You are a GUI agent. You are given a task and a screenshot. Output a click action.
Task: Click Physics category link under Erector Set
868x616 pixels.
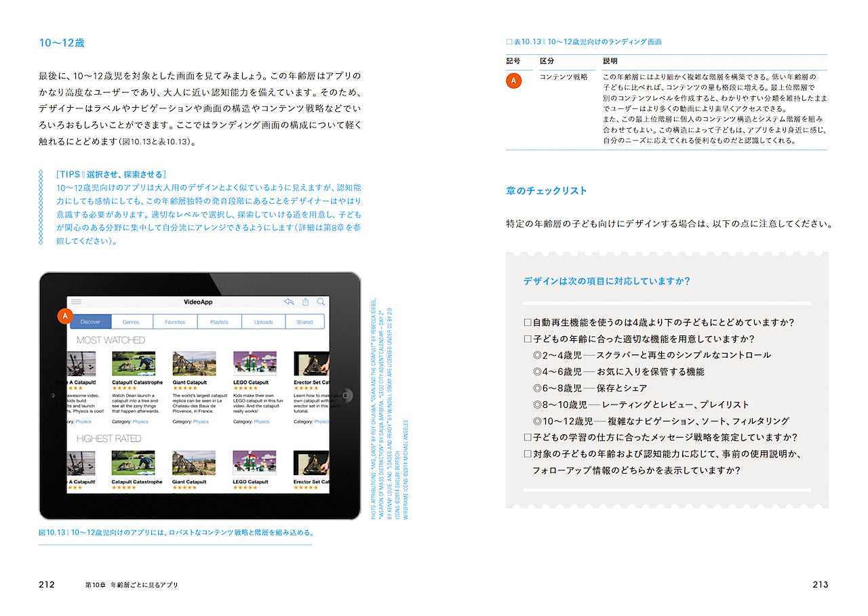[x=321, y=422]
